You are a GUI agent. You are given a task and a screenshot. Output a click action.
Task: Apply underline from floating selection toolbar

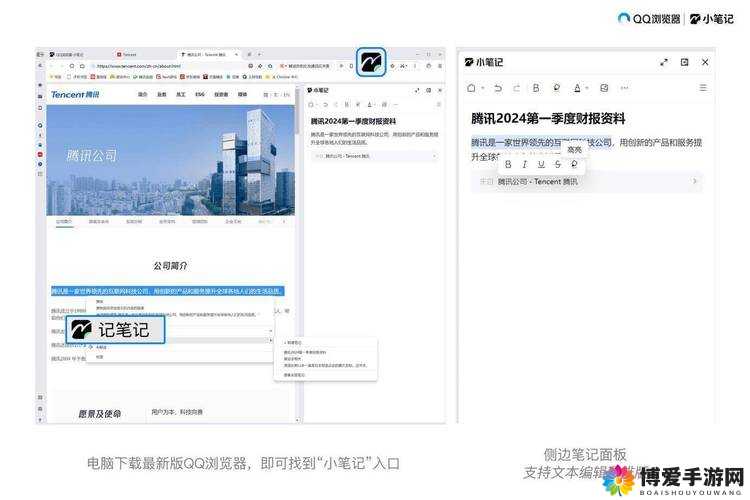541,164
